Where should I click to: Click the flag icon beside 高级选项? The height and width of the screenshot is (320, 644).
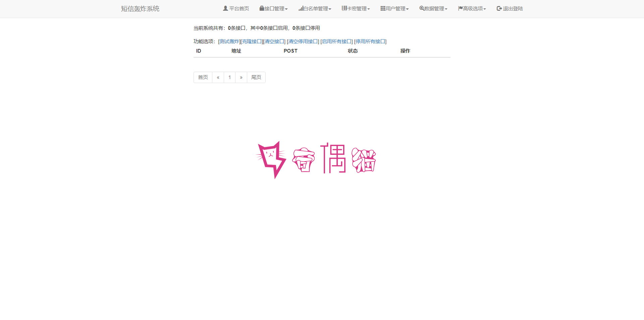[x=461, y=8]
